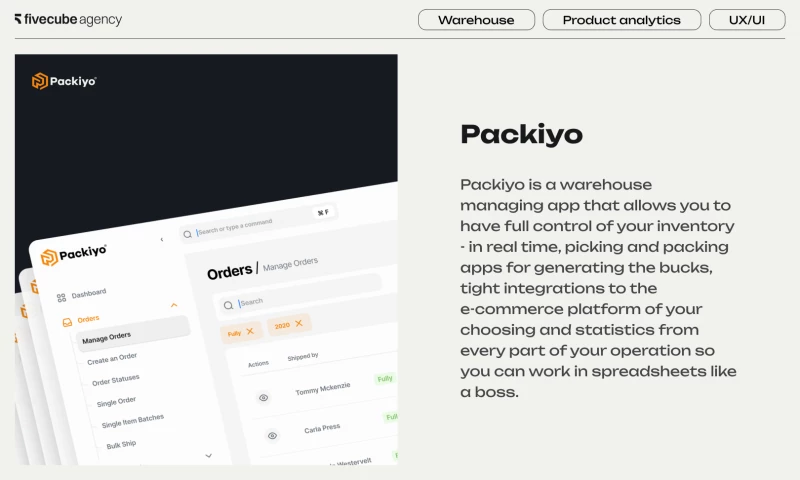Remove the Fully filter chip
This screenshot has width=800, height=480.
click(x=250, y=331)
